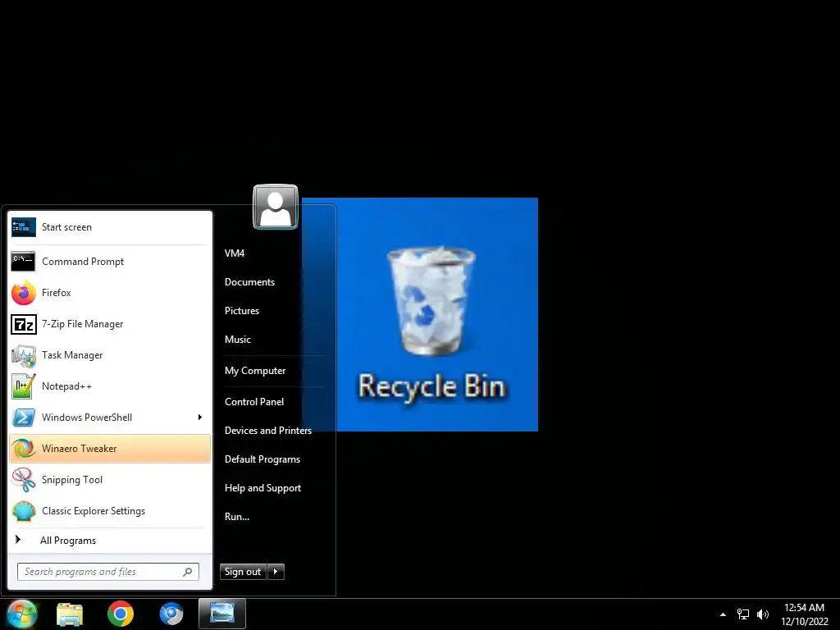The width and height of the screenshot is (840, 630).
Task: Open My Computer
Action: pyautogui.click(x=255, y=371)
